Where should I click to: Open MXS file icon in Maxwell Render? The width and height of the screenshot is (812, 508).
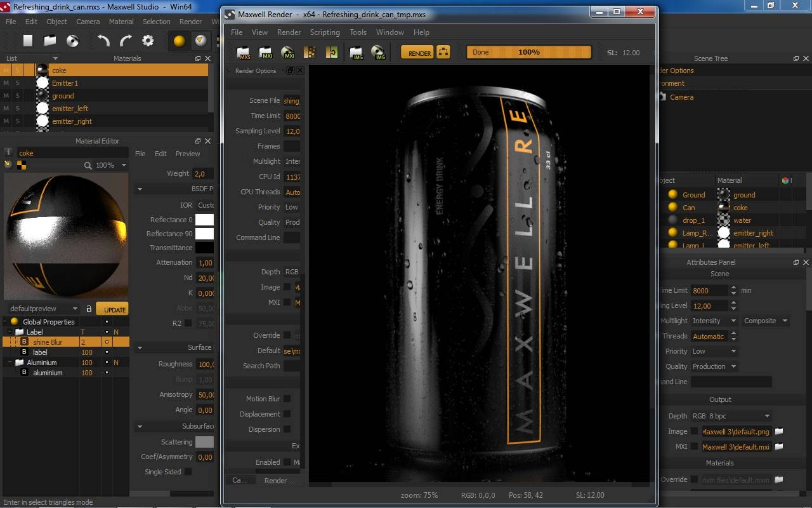click(x=244, y=53)
